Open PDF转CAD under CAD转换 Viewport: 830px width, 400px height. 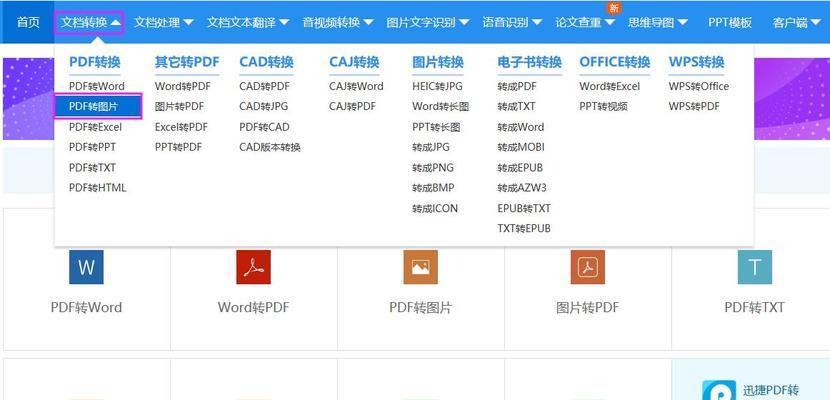tap(265, 127)
